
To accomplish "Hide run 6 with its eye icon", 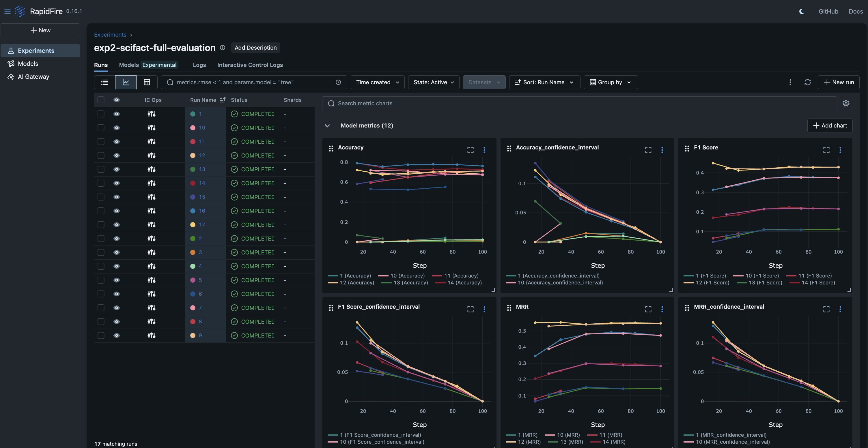I will click(x=117, y=294).
